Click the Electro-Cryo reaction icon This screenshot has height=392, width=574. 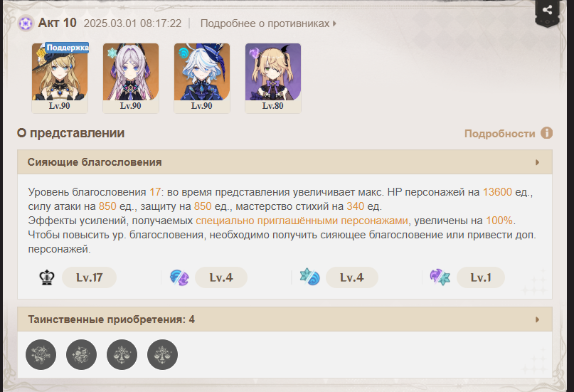pyautogui.click(x=440, y=277)
